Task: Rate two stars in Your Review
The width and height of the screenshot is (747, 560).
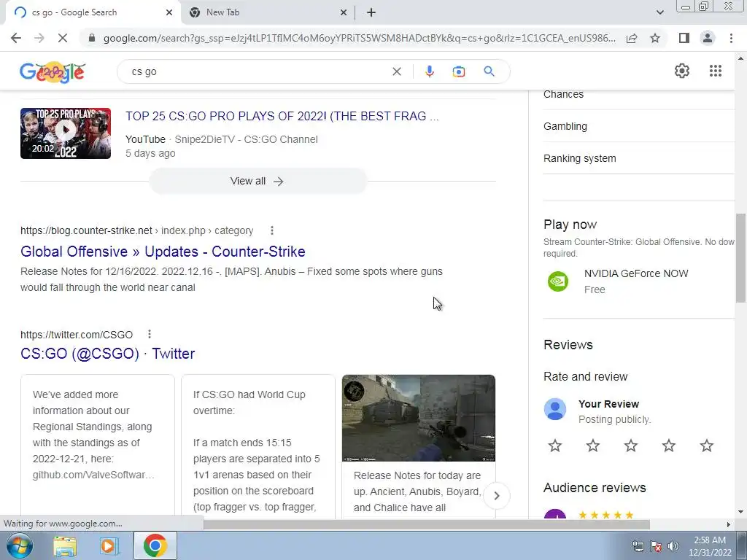Action: (592, 446)
